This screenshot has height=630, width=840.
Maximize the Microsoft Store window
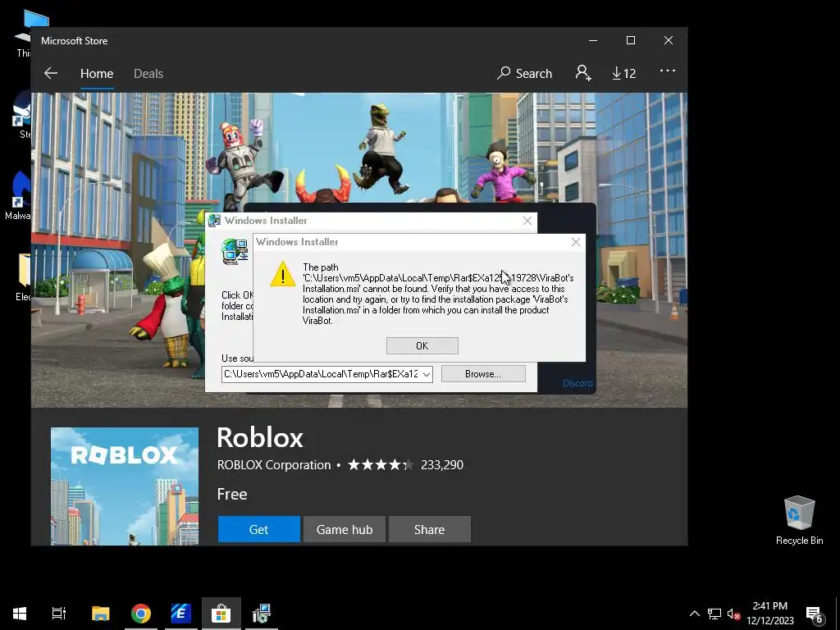pyautogui.click(x=631, y=41)
